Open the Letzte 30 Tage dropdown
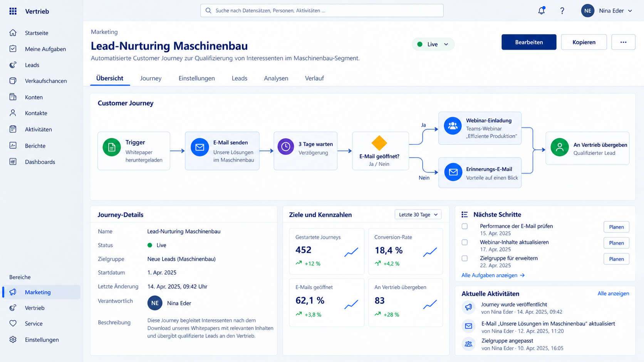644x362 pixels. (418, 215)
